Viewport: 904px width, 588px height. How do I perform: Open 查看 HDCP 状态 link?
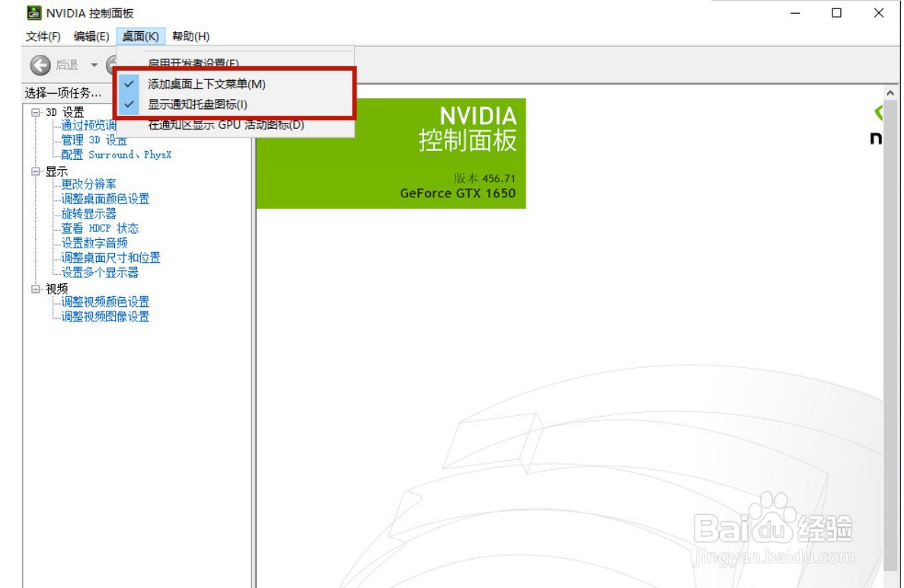click(x=100, y=228)
